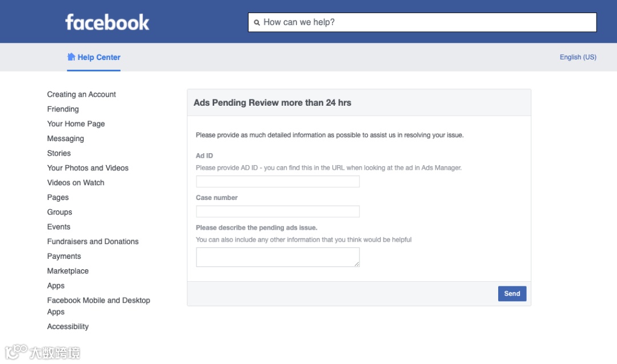Viewport: 617px width, 364px height.
Task: Change language via English (US) link
Action: (x=578, y=57)
